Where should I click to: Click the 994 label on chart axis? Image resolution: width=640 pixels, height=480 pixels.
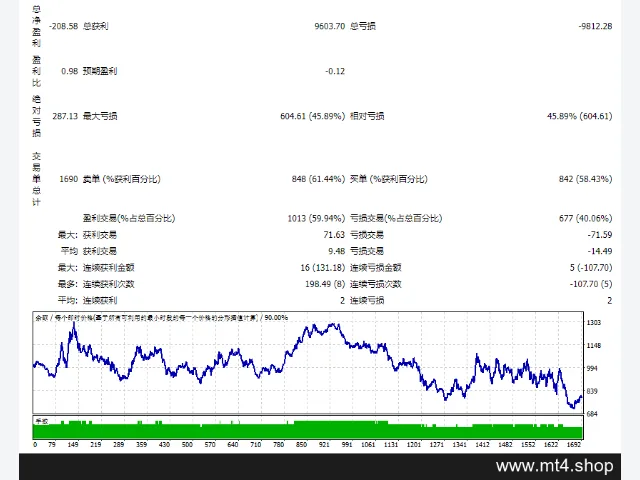(x=592, y=368)
